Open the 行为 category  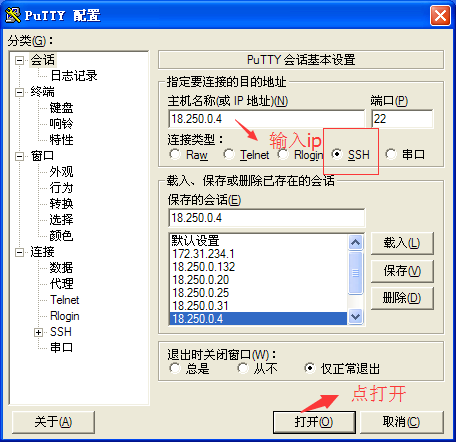click(x=61, y=188)
